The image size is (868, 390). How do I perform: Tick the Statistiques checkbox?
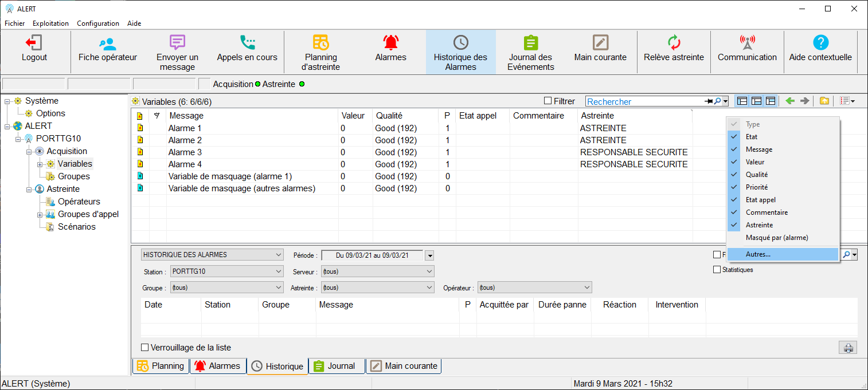(x=717, y=270)
